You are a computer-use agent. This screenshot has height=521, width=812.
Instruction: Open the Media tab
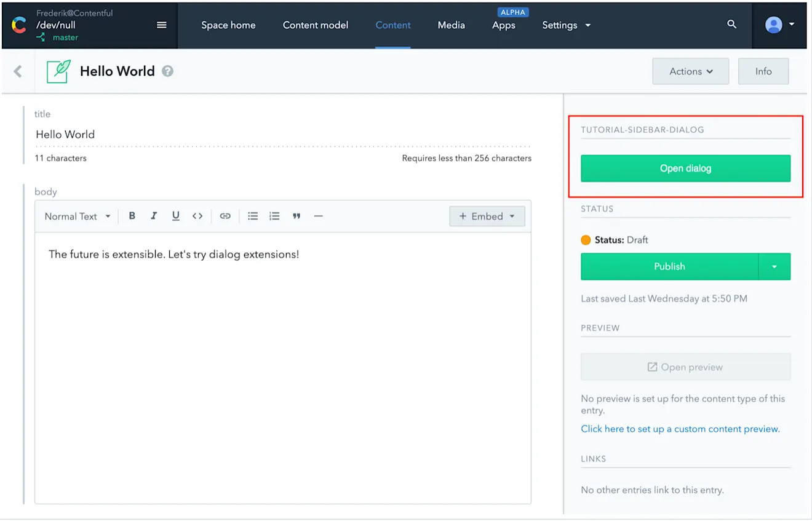click(x=452, y=25)
